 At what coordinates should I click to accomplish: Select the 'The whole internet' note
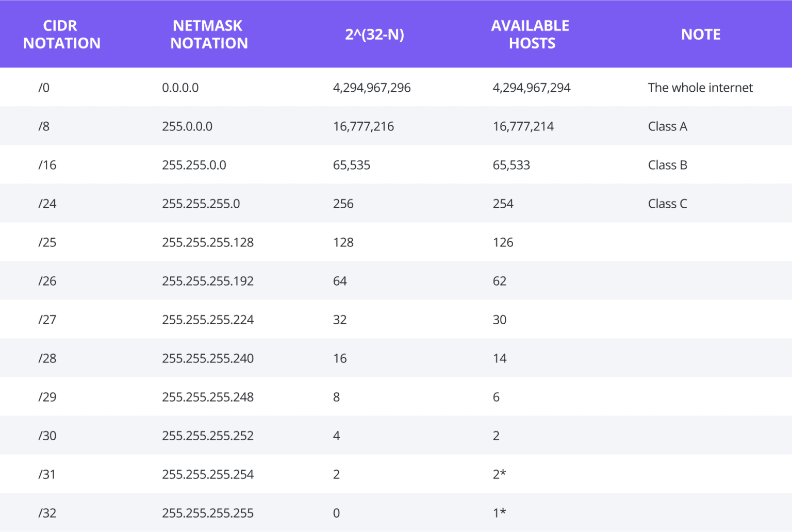tap(700, 87)
